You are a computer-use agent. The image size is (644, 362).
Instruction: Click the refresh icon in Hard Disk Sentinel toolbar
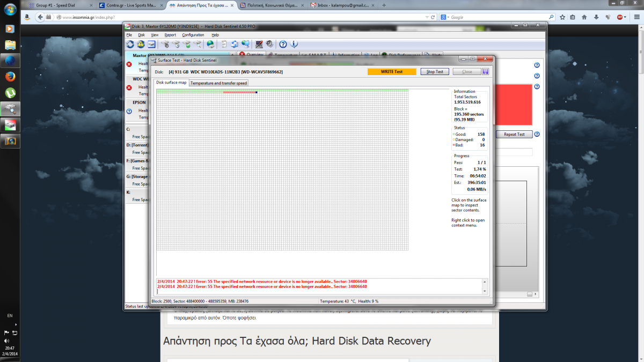point(130,44)
